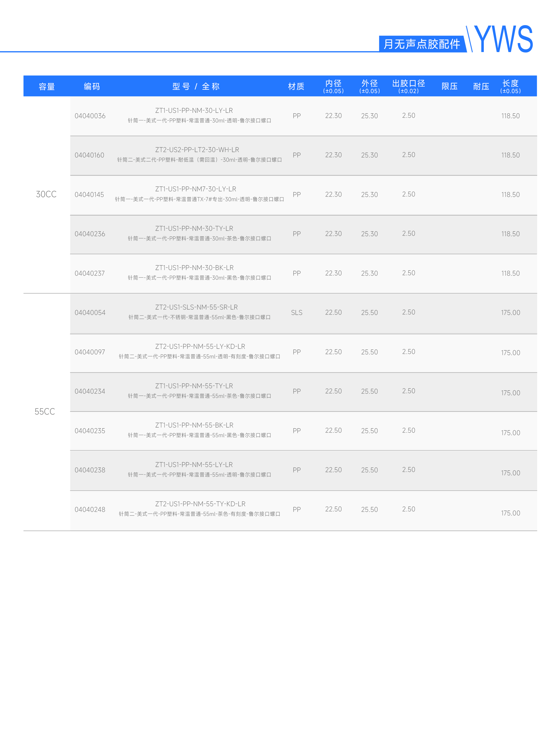This screenshot has width=560, height=755.
Task: Click the 限压 column header
Action: click(x=449, y=87)
